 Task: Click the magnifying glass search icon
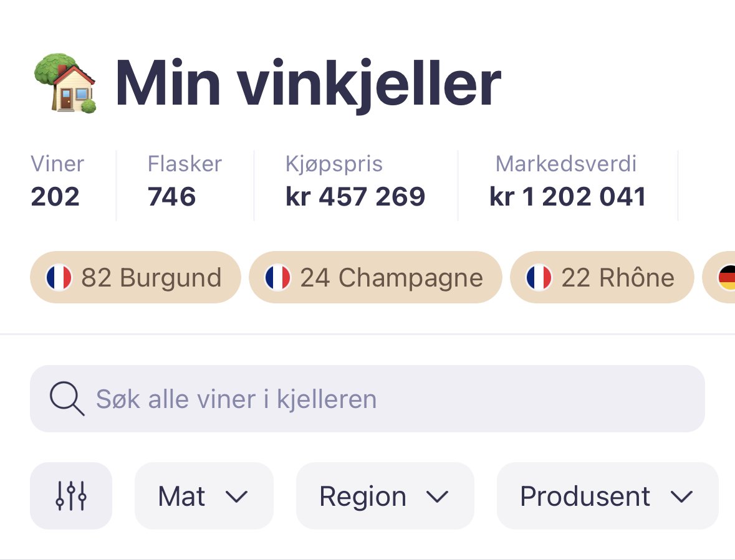pos(67,399)
